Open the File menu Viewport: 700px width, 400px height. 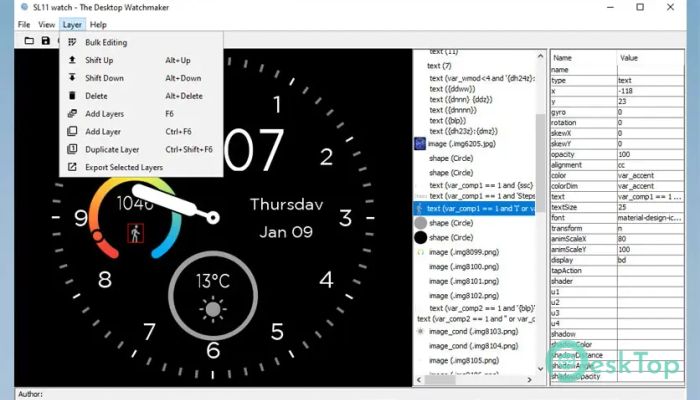pos(24,25)
